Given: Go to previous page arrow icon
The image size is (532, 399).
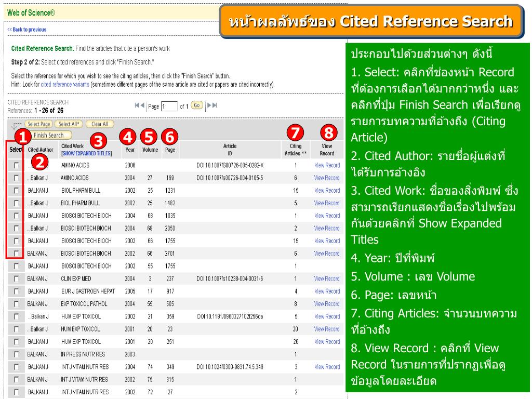Looking at the screenshot, I should click(x=142, y=105).
